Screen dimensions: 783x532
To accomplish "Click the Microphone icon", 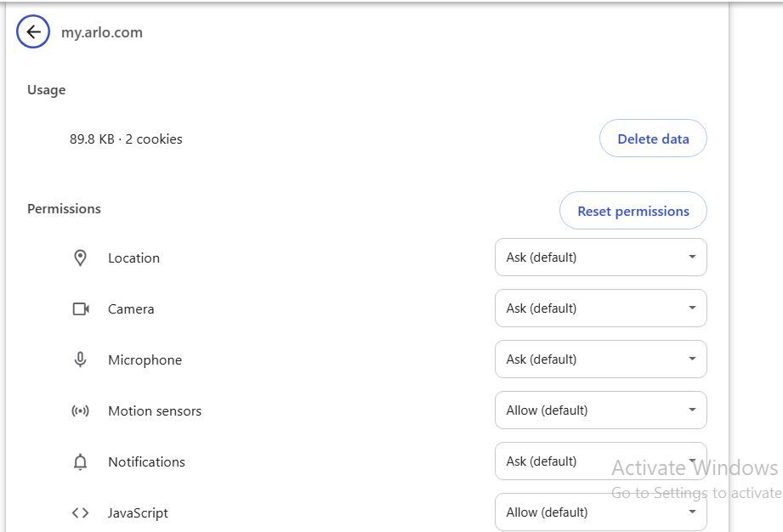I will click(x=80, y=359).
